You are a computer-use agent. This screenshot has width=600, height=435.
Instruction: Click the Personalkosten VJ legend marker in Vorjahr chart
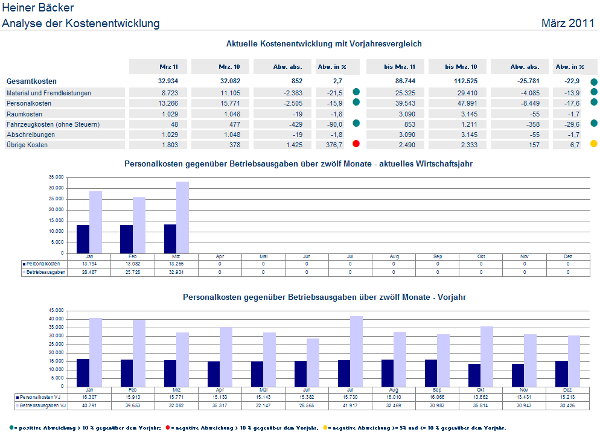(18, 397)
